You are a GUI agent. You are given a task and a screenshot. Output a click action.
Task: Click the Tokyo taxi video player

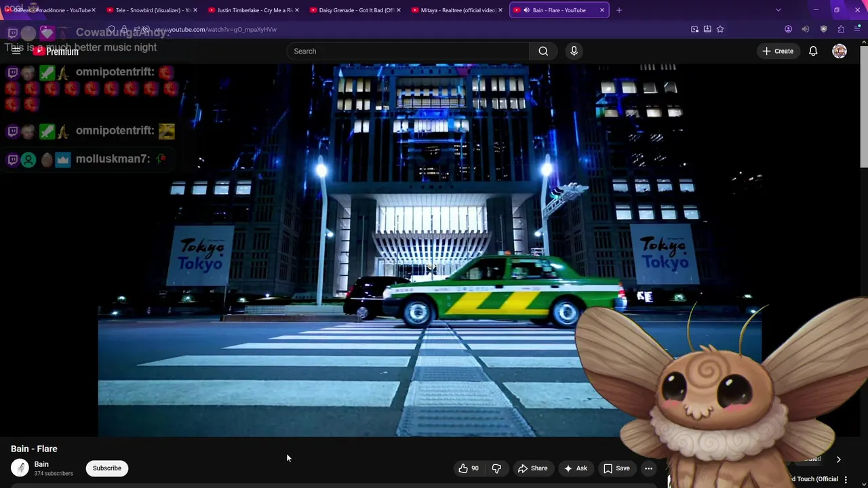click(430, 251)
